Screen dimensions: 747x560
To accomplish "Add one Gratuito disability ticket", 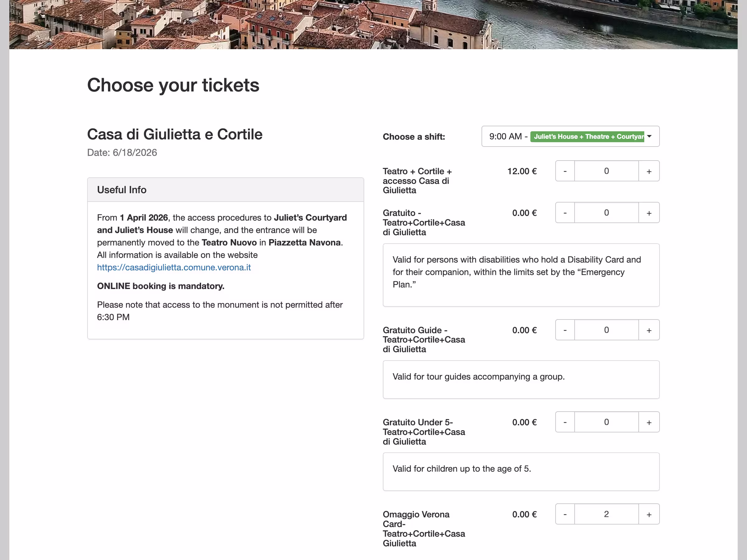I will [649, 213].
